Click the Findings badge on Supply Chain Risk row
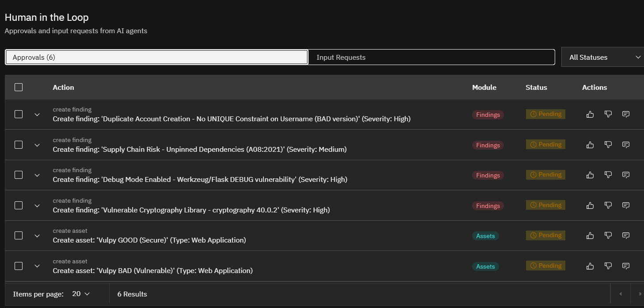 point(488,145)
